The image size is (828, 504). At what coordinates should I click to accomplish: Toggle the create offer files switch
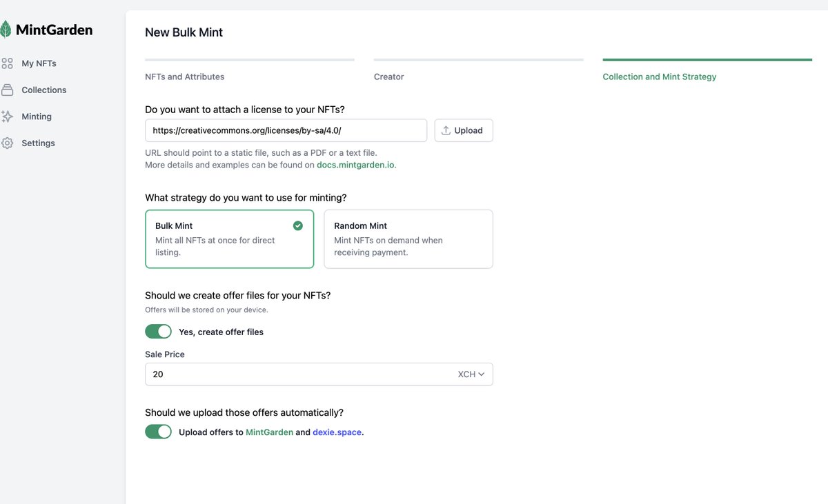coord(158,332)
